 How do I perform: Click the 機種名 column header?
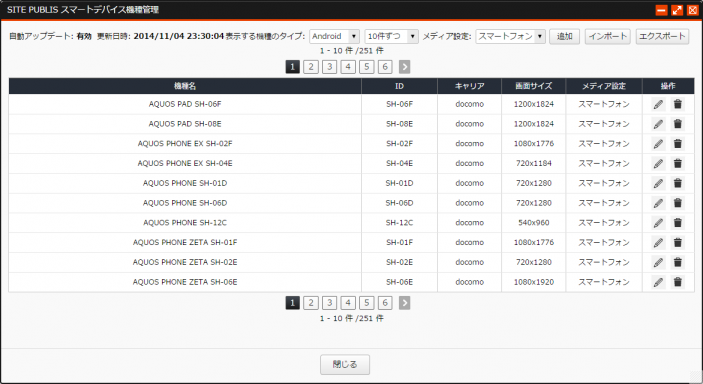[185, 86]
